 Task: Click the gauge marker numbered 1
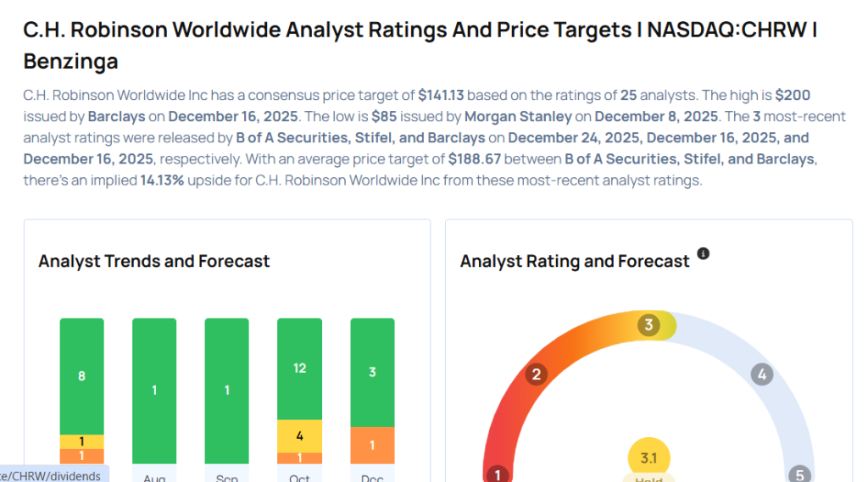coord(498,474)
